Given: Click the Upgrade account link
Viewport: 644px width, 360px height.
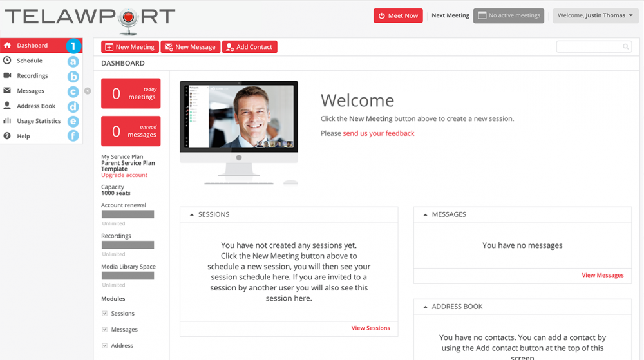Looking at the screenshot, I should tap(124, 175).
